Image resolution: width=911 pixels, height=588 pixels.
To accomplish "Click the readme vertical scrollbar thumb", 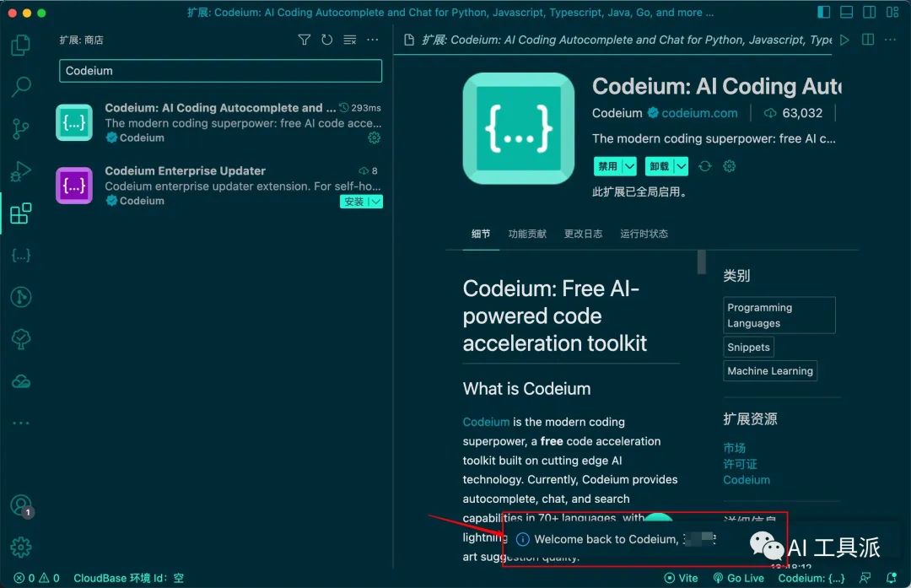I will [x=701, y=262].
